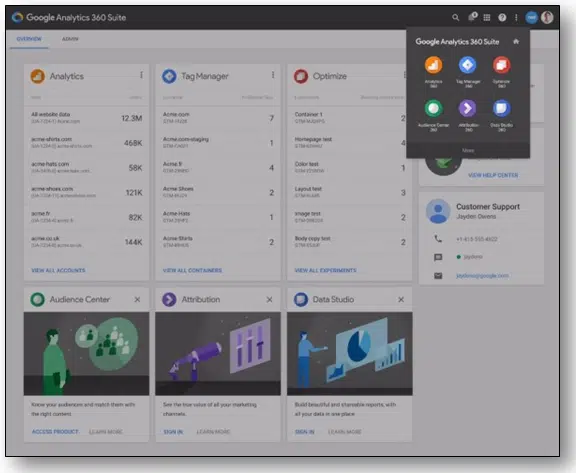Select the Acme.com container row
The width and height of the screenshot is (576, 473).
pos(218,118)
